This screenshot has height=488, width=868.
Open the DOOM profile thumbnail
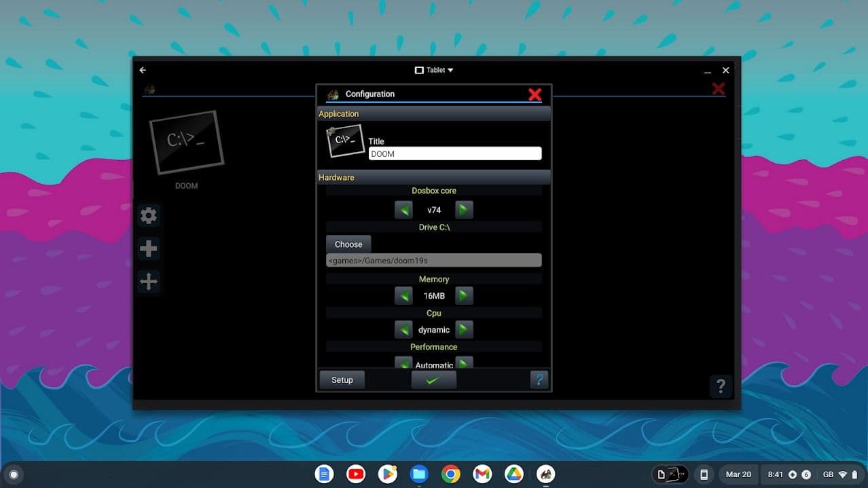(x=186, y=143)
